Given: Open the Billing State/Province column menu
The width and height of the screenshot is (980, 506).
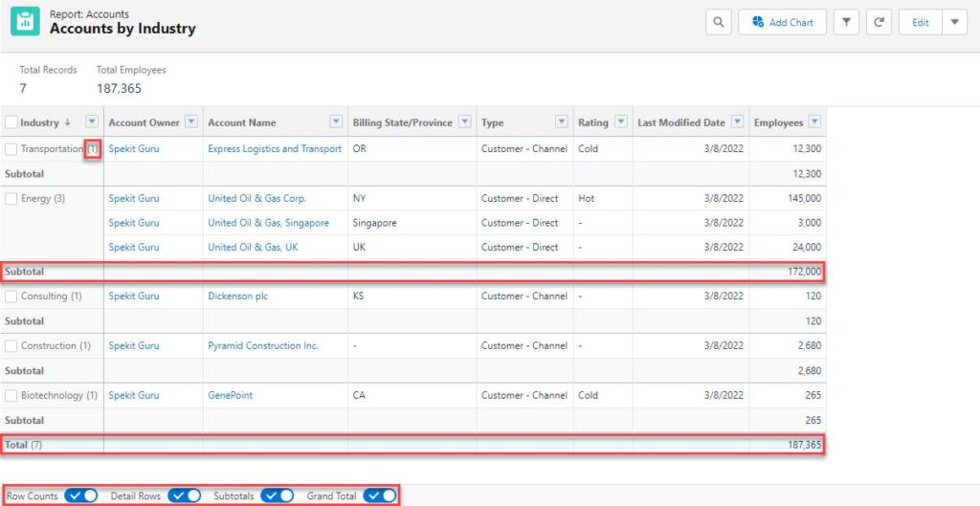Looking at the screenshot, I should coord(464,121).
